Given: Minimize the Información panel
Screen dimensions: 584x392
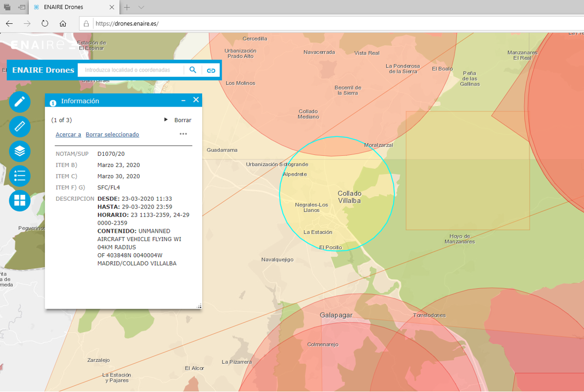Looking at the screenshot, I should pyautogui.click(x=183, y=100).
